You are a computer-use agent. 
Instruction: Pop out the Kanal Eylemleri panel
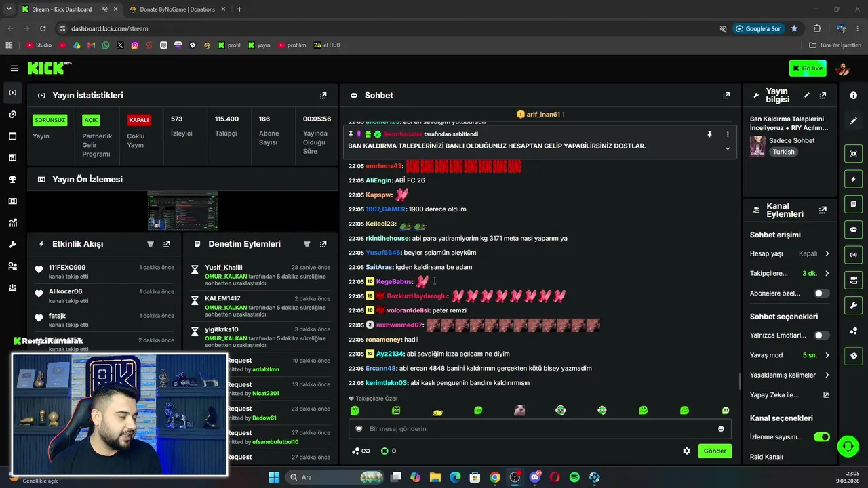pyautogui.click(x=823, y=210)
